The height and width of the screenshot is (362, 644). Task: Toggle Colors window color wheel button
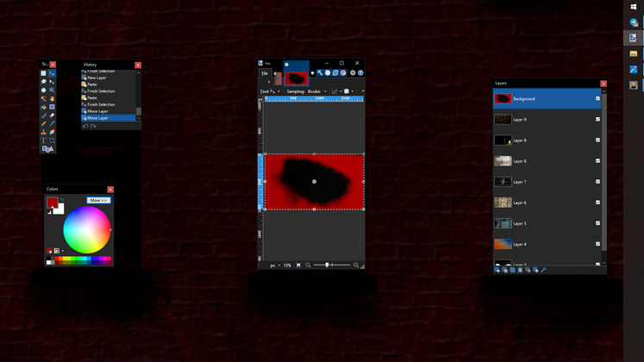click(x=343, y=73)
